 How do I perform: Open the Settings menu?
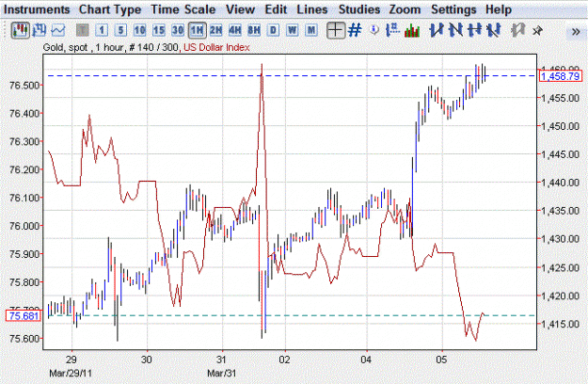453,9
